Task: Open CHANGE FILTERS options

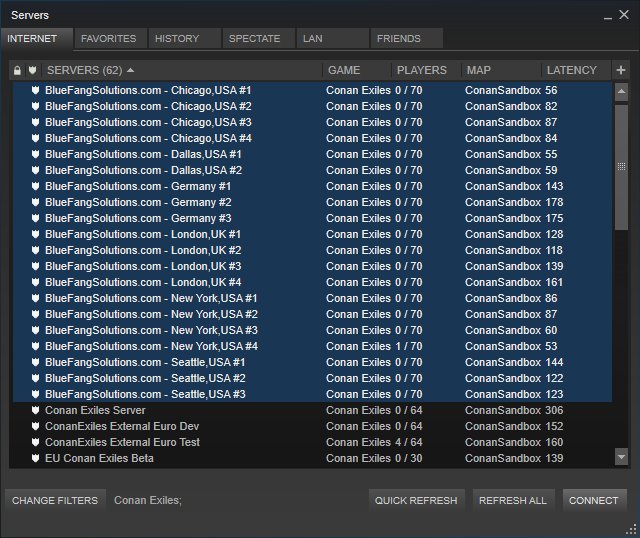Action: click(x=55, y=500)
